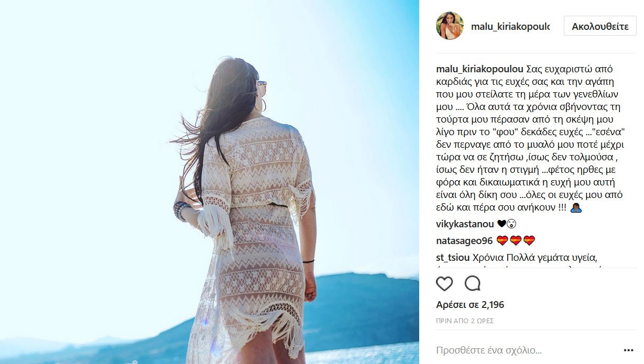Screen dimensions: 644x364
Task: Click the Ακολουθείτε follow button
Action: (600, 26)
